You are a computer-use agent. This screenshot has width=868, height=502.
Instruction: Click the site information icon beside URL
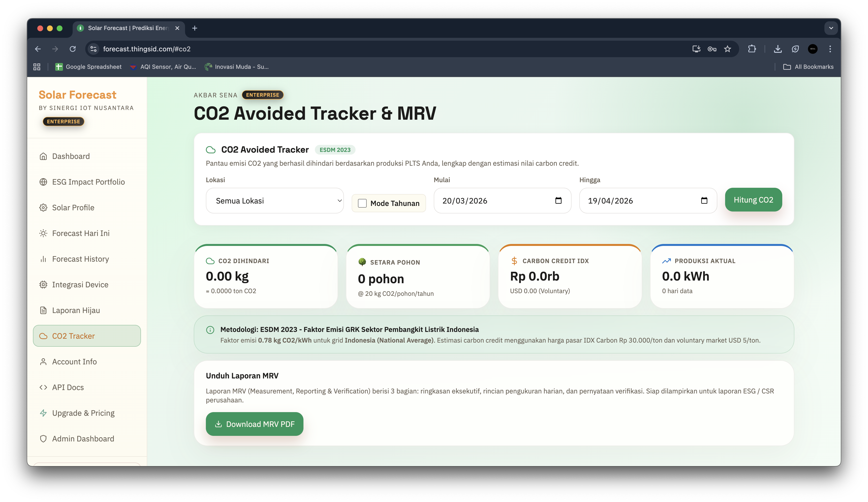tap(93, 49)
